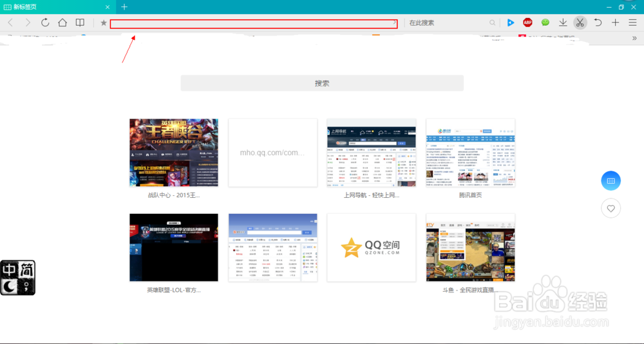The height and width of the screenshot is (344, 644).
Task: Open reading mode with the book icon
Action: 80,23
